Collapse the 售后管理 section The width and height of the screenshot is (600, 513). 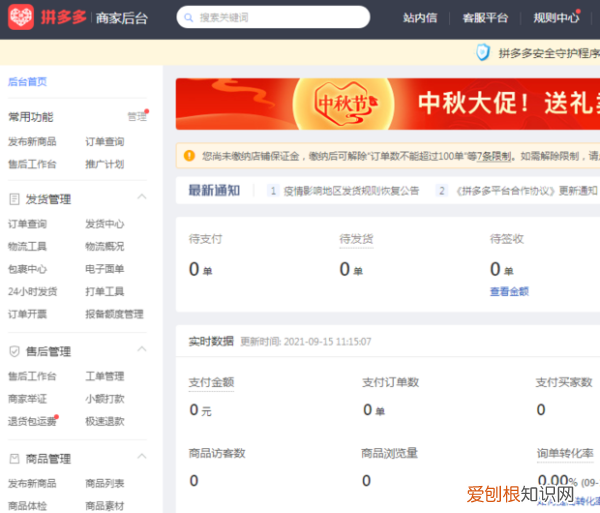tap(142, 349)
